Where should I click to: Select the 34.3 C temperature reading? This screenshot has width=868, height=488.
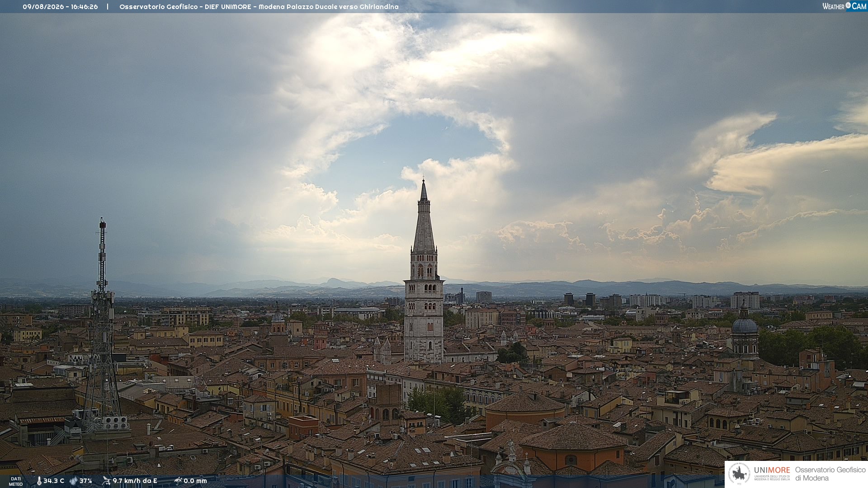pos(54,481)
